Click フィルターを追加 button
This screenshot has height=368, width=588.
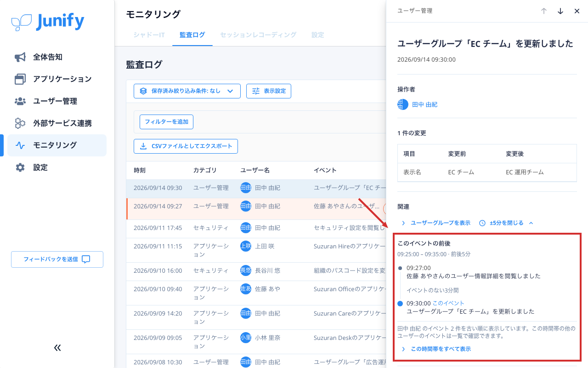(x=166, y=122)
